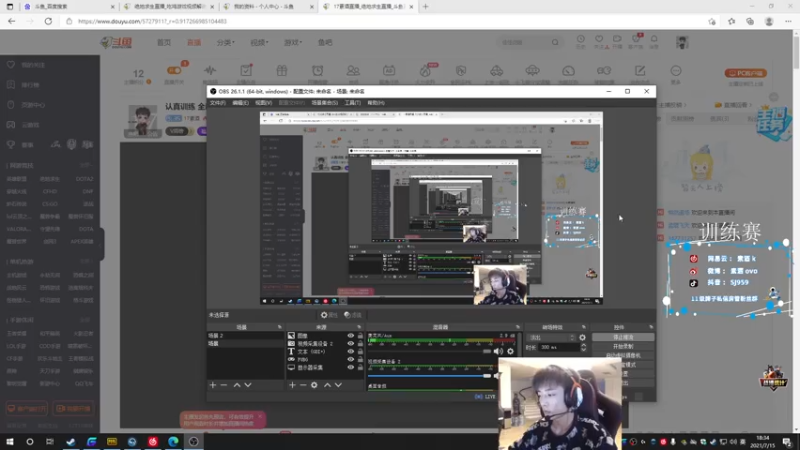800x450 pixels.
Task: Hide the PUBG source eye icon
Action: click(x=351, y=359)
